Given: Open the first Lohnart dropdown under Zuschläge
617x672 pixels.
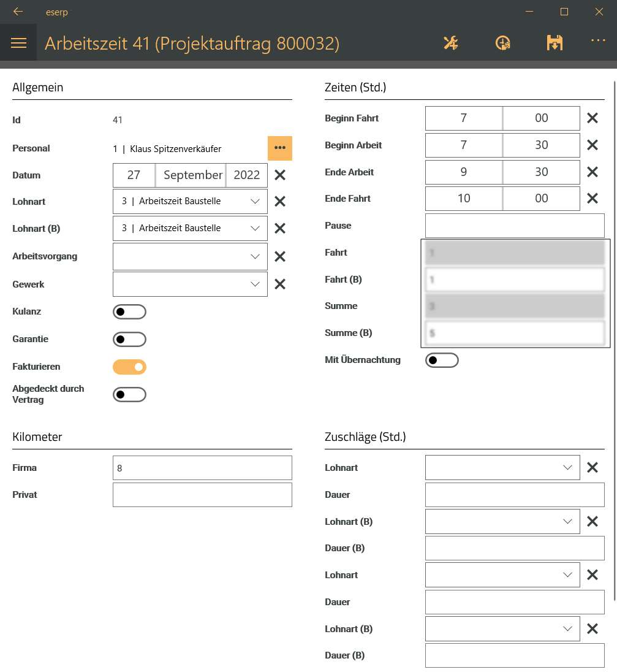Looking at the screenshot, I should click(x=502, y=468).
